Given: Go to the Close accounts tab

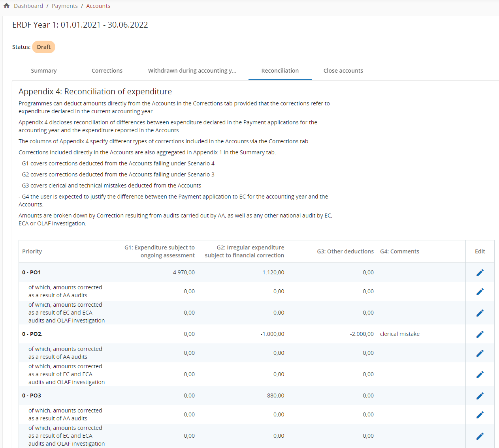Looking at the screenshot, I should (x=343, y=71).
